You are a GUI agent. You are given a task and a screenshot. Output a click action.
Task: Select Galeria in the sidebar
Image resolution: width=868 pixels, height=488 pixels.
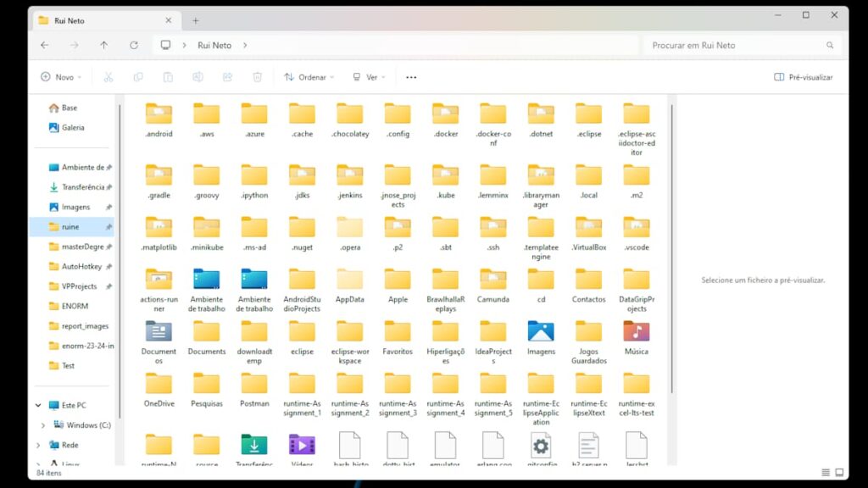pos(66,128)
